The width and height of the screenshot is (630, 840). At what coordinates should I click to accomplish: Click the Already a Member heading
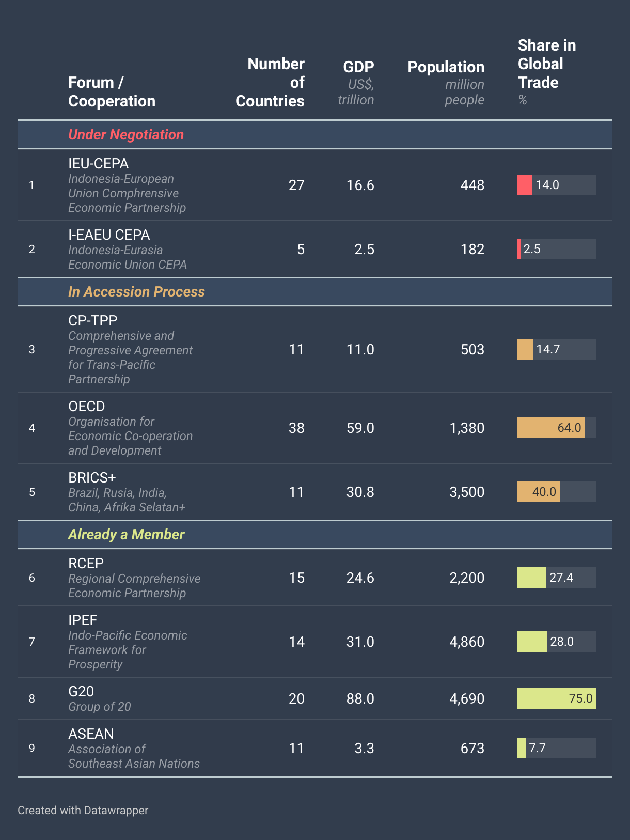tap(126, 534)
